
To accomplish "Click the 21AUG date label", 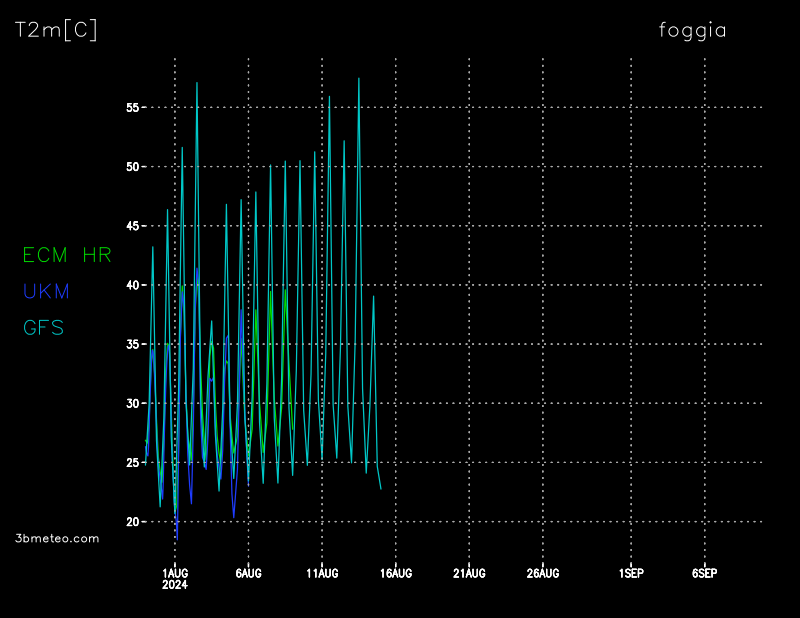I will 469,573.
